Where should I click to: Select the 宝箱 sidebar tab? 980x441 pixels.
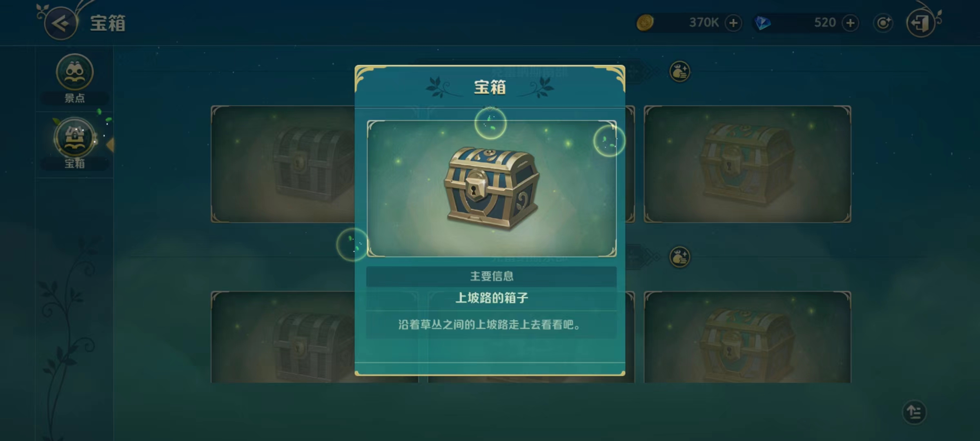pyautogui.click(x=75, y=144)
